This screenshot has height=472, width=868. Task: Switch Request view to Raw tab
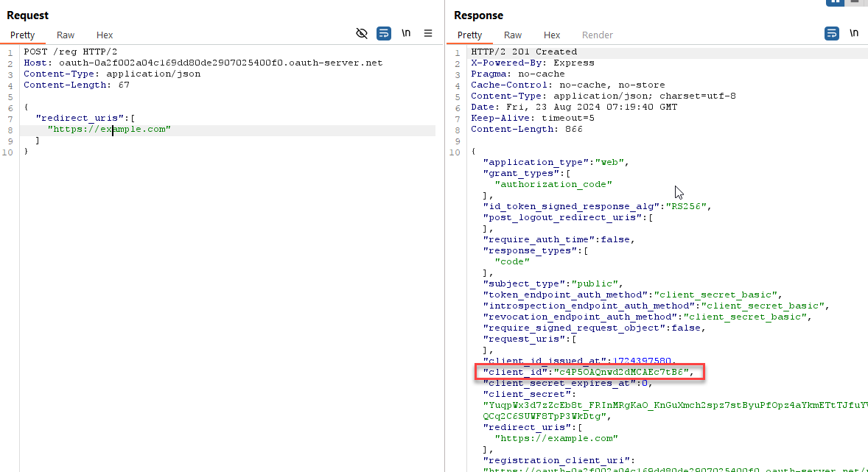(x=66, y=35)
